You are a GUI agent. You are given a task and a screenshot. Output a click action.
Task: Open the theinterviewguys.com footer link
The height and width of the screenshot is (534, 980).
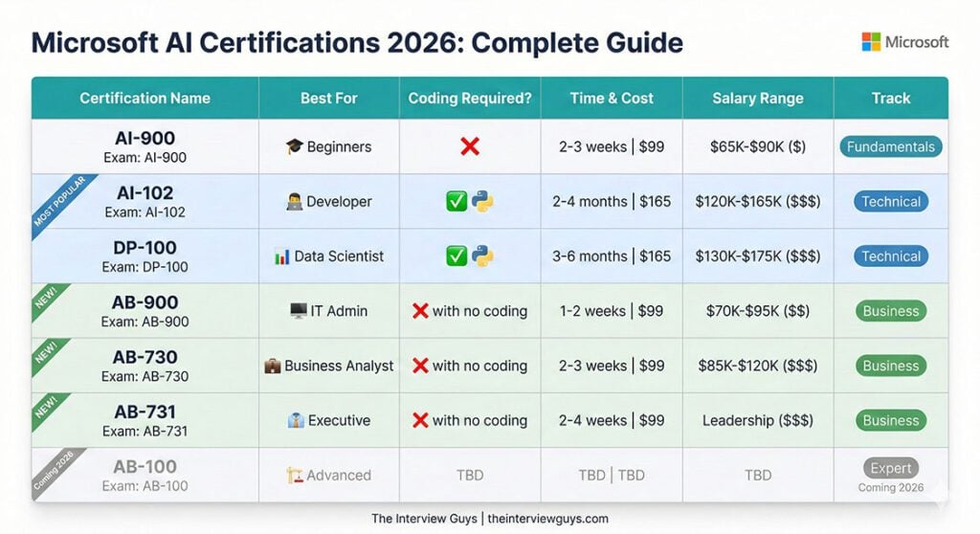pyautogui.click(x=547, y=519)
